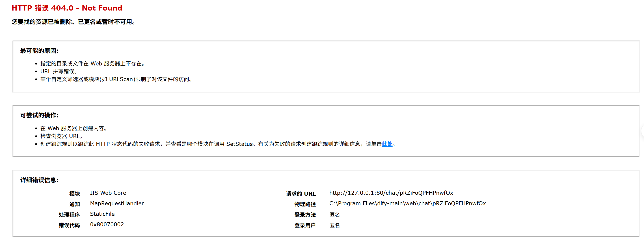Click the "通知" label

tap(74, 204)
